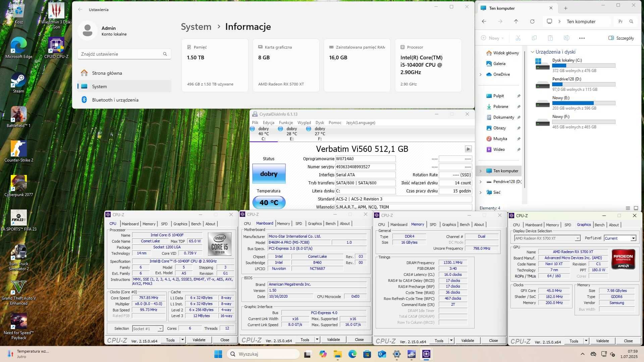Launch Counter-Strike 2 desktop icon
644x362 pixels.
[x=18, y=152]
